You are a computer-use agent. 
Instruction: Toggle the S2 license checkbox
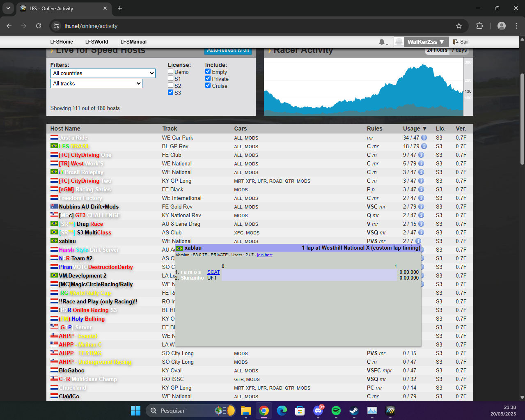click(170, 85)
